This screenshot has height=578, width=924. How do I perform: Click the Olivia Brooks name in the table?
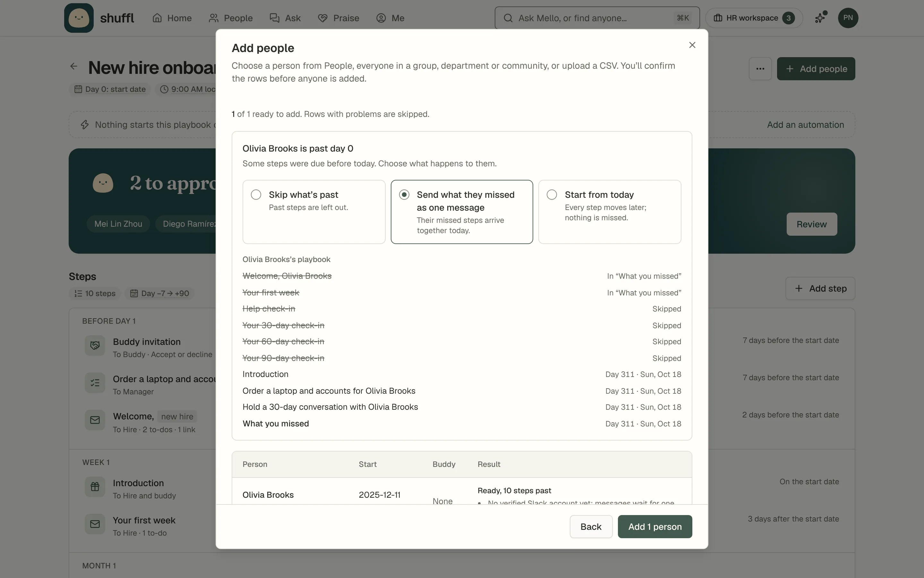[268, 495]
